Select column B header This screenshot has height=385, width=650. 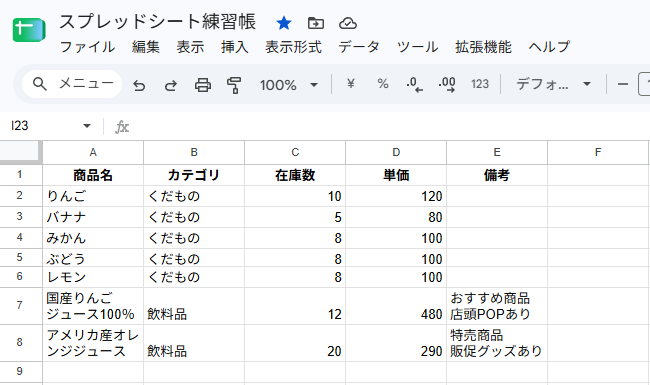pos(194,153)
